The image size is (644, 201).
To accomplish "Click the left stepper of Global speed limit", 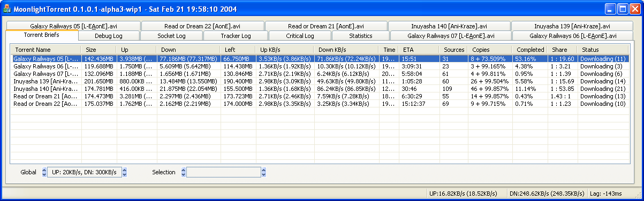I will [x=44, y=172].
